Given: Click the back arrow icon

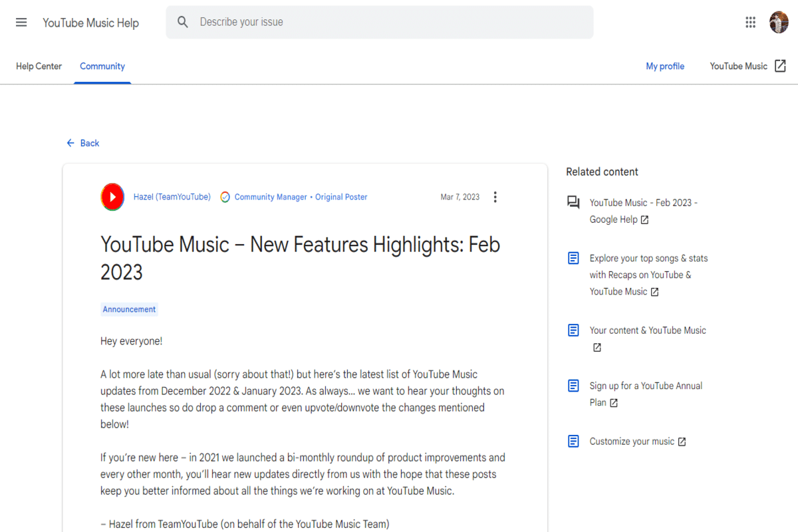Looking at the screenshot, I should 70,143.
